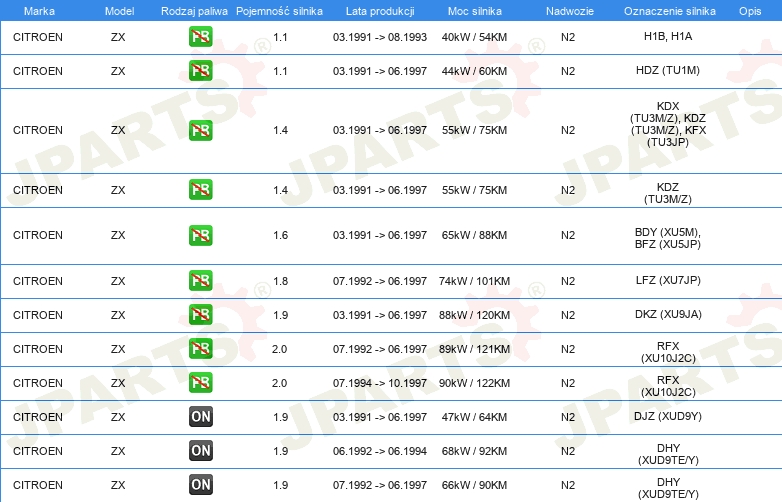Click the power value 44kW / 60KM

click(x=474, y=71)
